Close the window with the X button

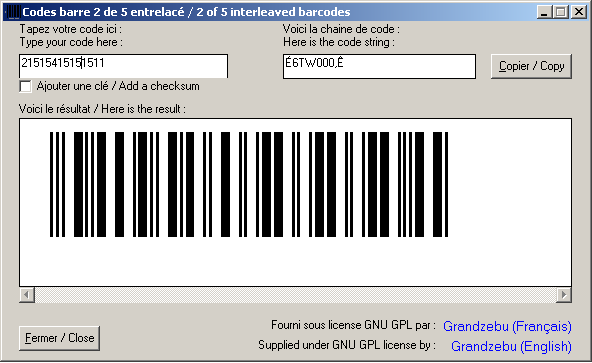pyautogui.click(x=578, y=12)
